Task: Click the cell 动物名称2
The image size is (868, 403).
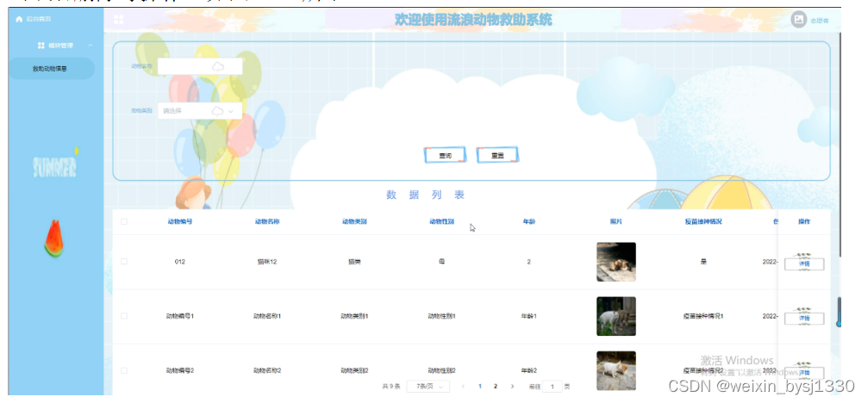Action: click(267, 370)
